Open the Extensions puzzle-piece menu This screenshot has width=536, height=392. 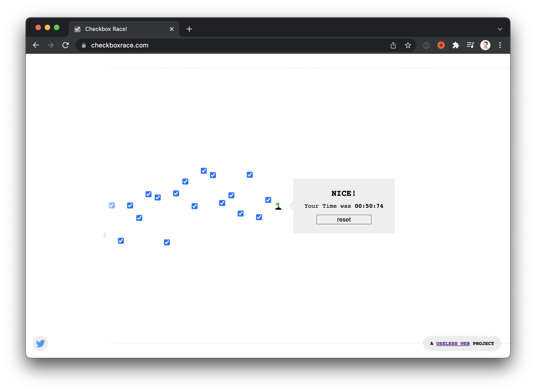pyautogui.click(x=456, y=45)
